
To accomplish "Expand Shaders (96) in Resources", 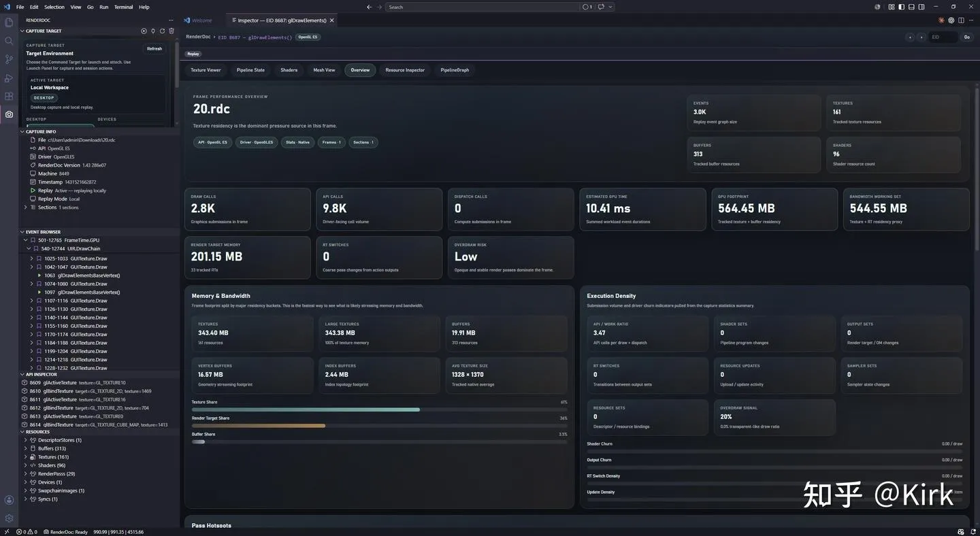I will pyautogui.click(x=26, y=465).
